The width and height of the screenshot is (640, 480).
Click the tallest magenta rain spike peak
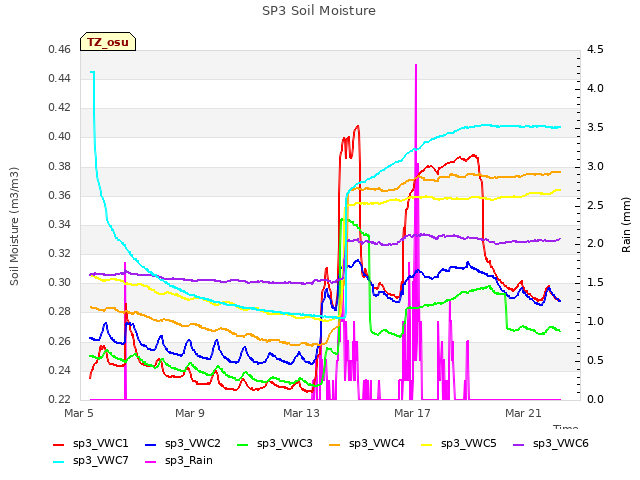coord(416,65)
